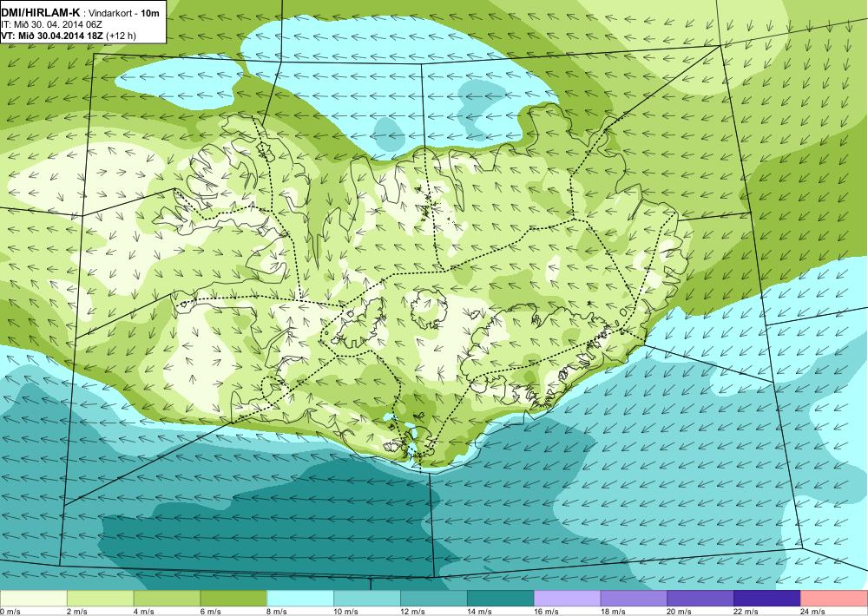Click the 20–22 m/s violet legend swatch

click(700, 599)
